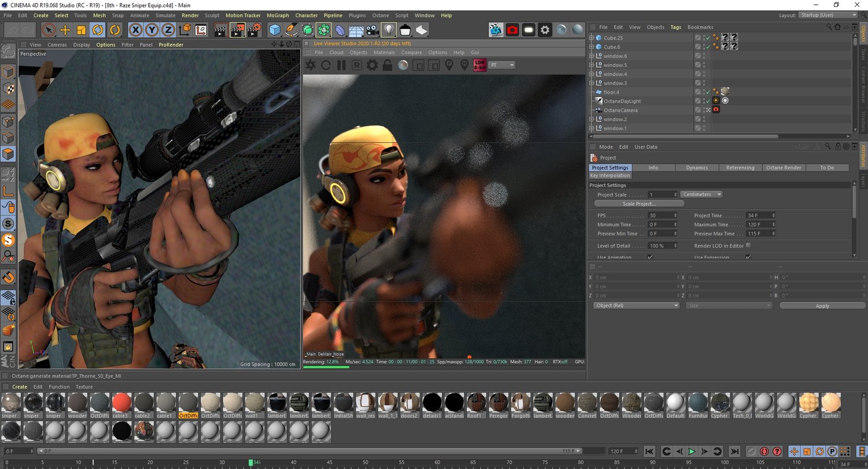Select the Move tool in top toolbar

[65, 30]
